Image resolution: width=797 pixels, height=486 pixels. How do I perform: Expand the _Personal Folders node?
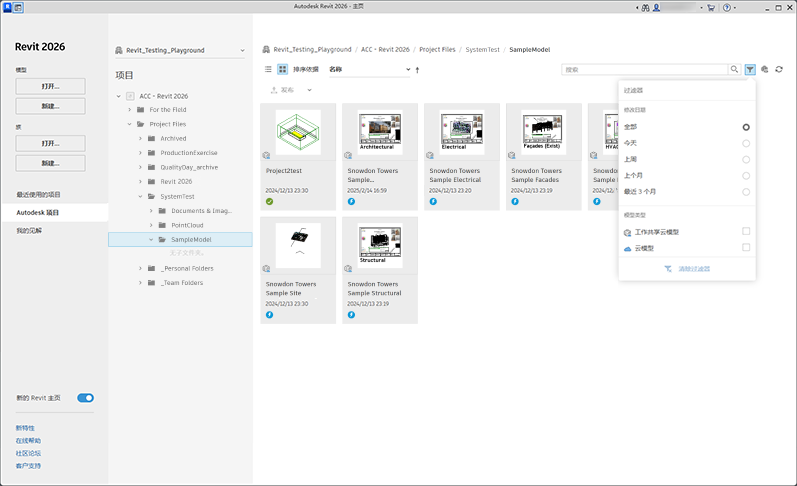tap(140, 268)
